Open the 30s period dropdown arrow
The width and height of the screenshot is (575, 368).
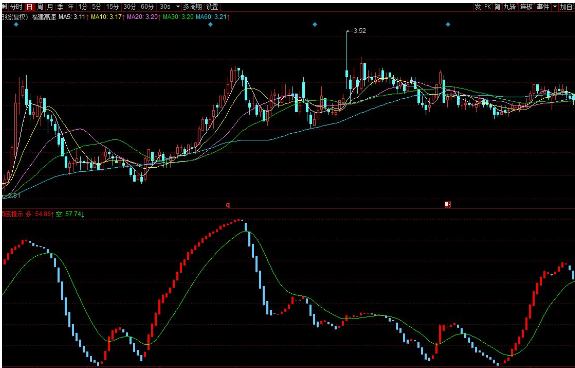pyautogui.click(x=178, y=7)
